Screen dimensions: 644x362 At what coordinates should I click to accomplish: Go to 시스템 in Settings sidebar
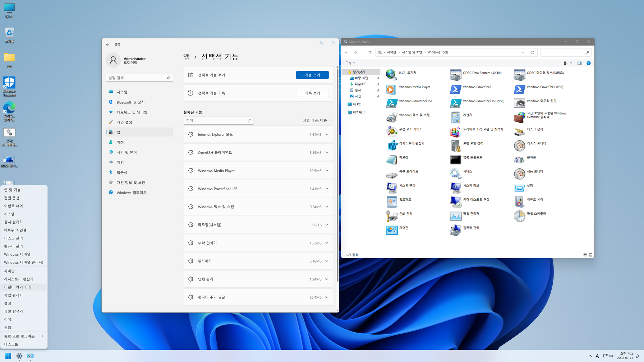tap(139, 92)
